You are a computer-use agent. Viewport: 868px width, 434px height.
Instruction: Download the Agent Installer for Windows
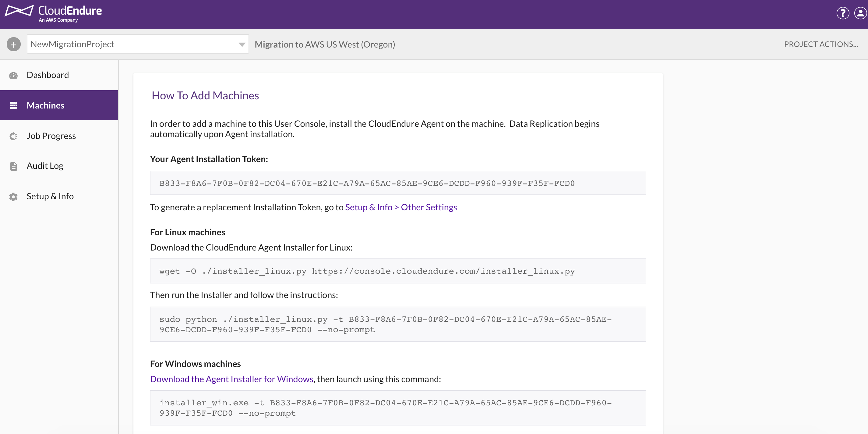231,379
